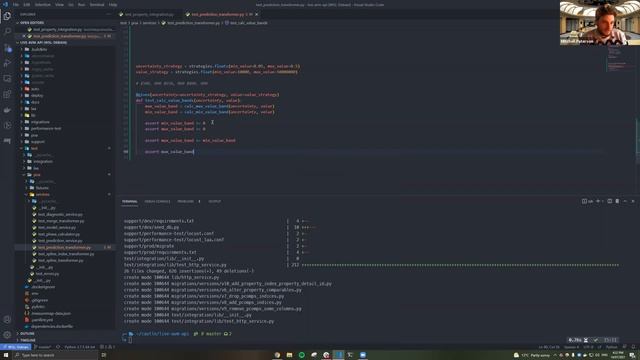The image size is (640, 360).
Task: Open the Edit menu
Action: coord(27,4)
